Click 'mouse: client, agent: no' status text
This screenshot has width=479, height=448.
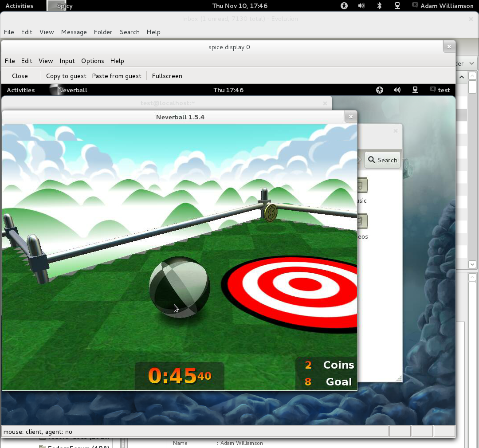click(x=38, y=432)
